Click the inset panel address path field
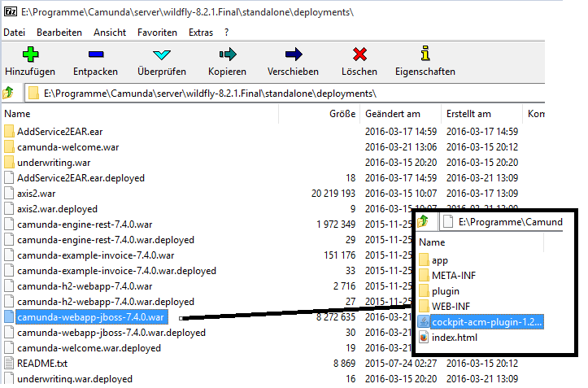 (x=501, y=222)
